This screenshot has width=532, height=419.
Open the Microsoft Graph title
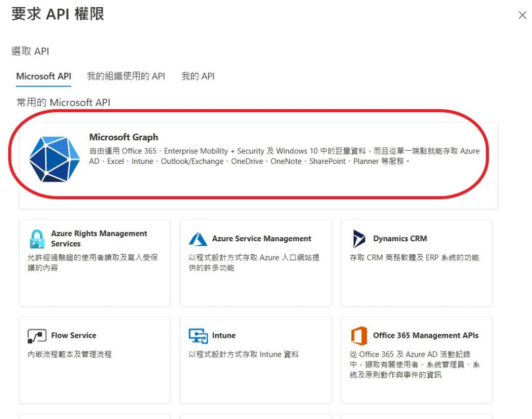124,137
